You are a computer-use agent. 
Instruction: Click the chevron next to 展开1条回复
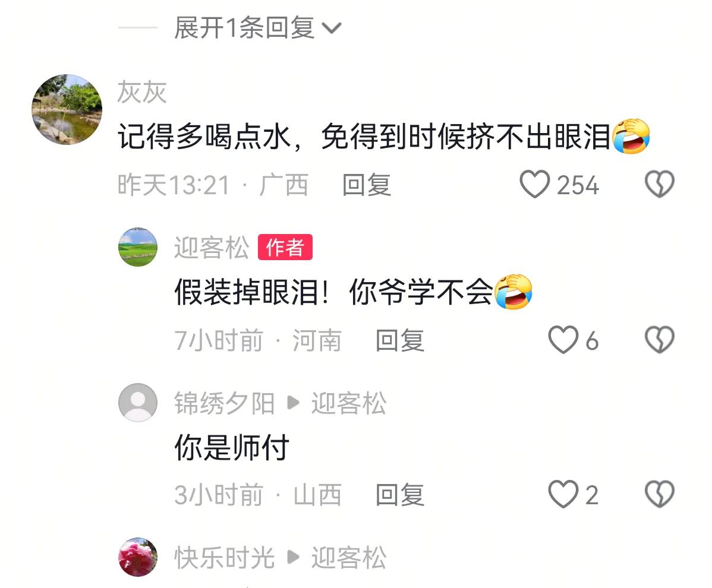(x=332, y=29)
